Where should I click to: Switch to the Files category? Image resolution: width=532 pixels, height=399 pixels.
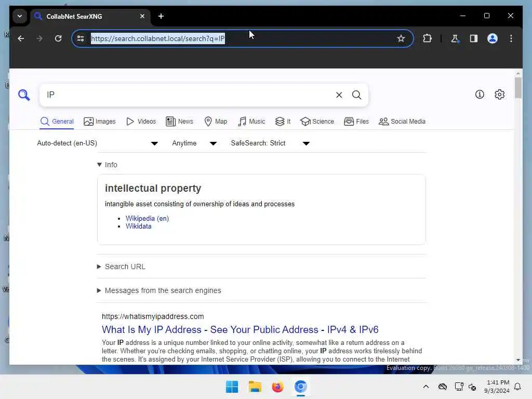(356, 122)
